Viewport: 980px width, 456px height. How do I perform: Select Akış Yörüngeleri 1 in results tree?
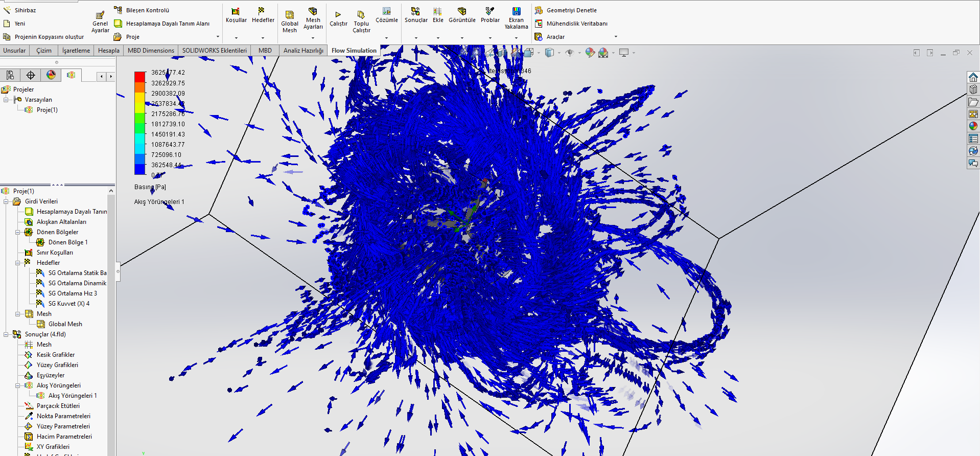click(x=72, y=396)
